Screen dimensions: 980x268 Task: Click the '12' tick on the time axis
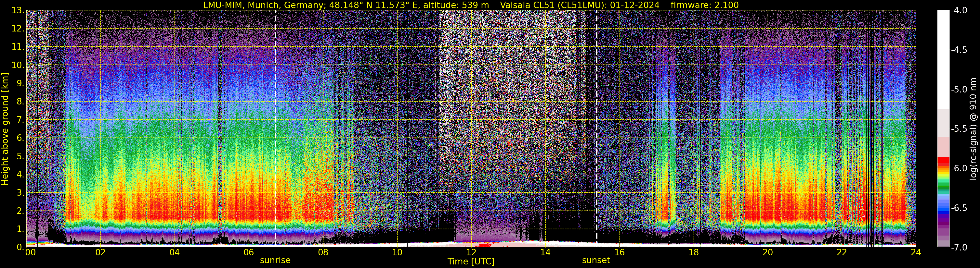471,252
